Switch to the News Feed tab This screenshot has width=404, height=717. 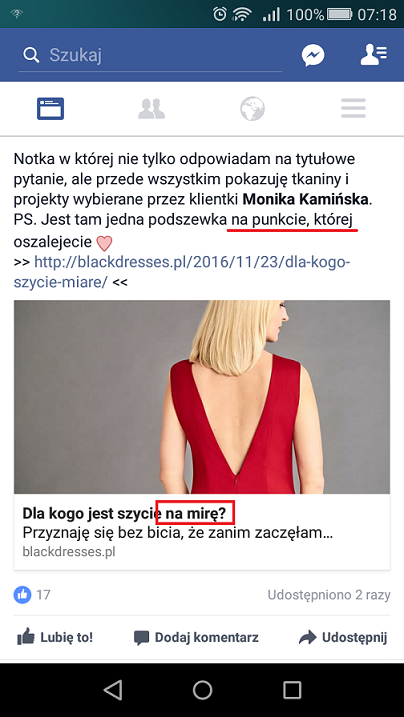[x=51, y=109]
